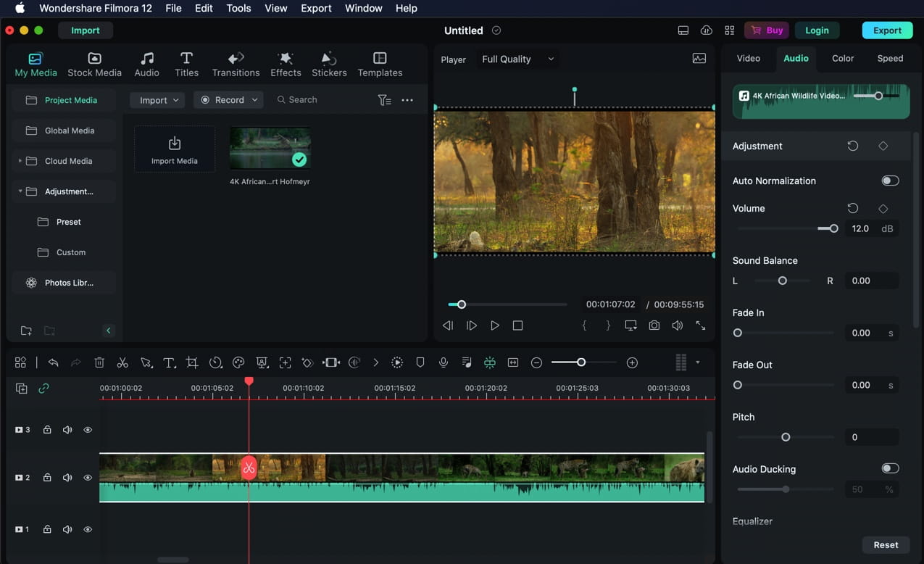Open the Full Quality dropdown

click(x=517, y=59)
